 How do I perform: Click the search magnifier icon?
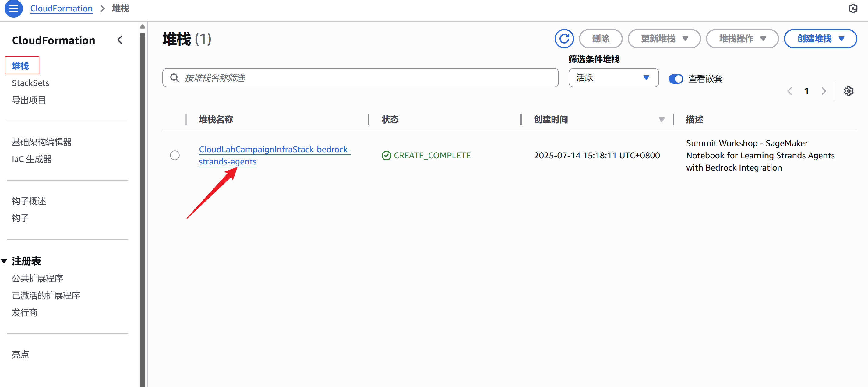(175, 78)
